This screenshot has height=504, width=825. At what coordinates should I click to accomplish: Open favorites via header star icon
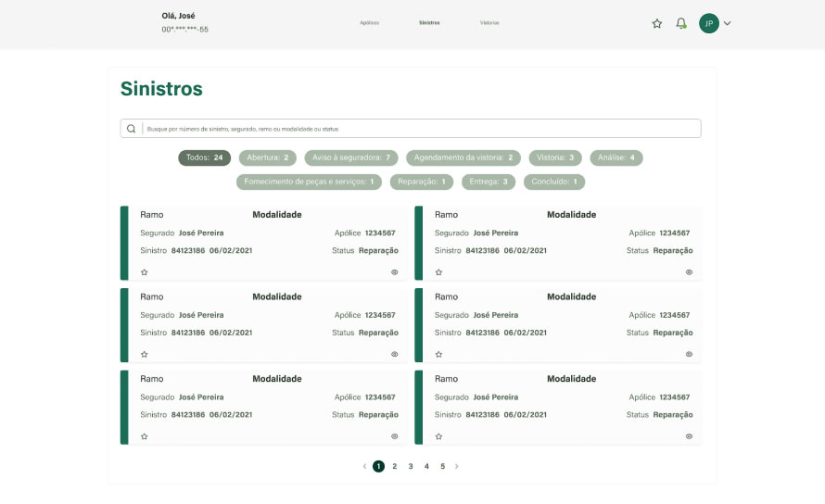click(656, 23)
